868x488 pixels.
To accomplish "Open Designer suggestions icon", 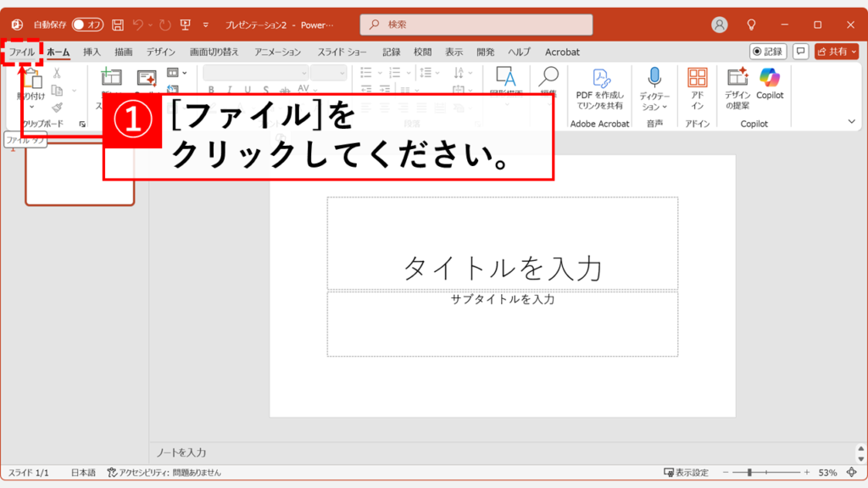I will (x=737, y=77).
